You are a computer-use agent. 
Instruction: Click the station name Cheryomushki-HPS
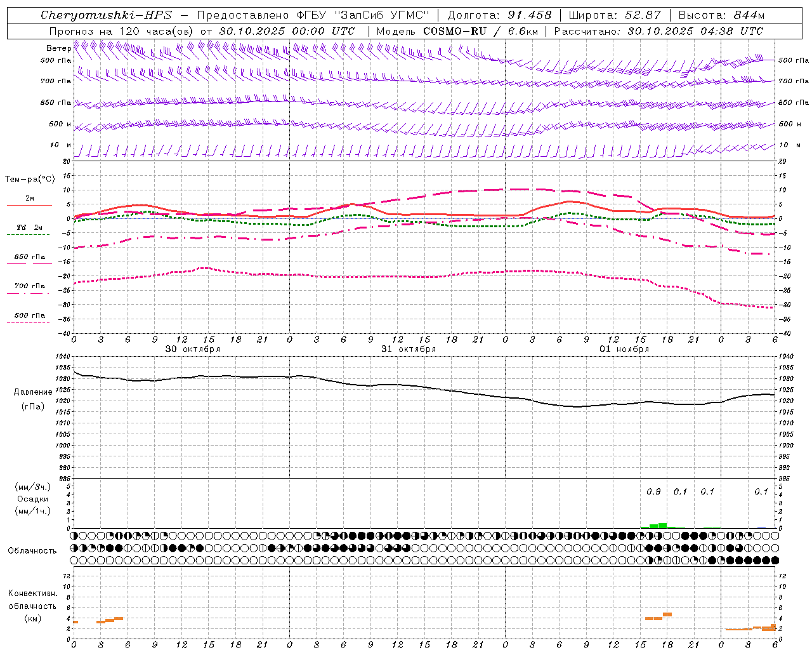106,15
